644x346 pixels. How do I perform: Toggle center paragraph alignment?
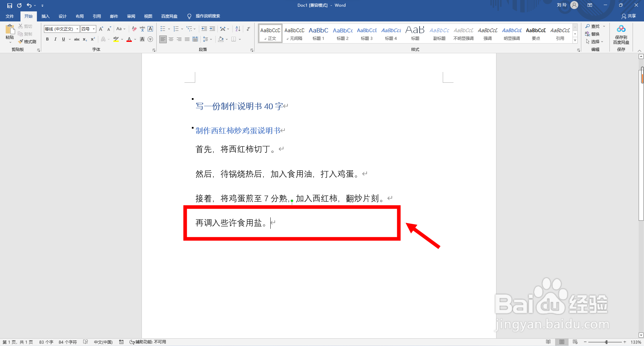(171, 39)
